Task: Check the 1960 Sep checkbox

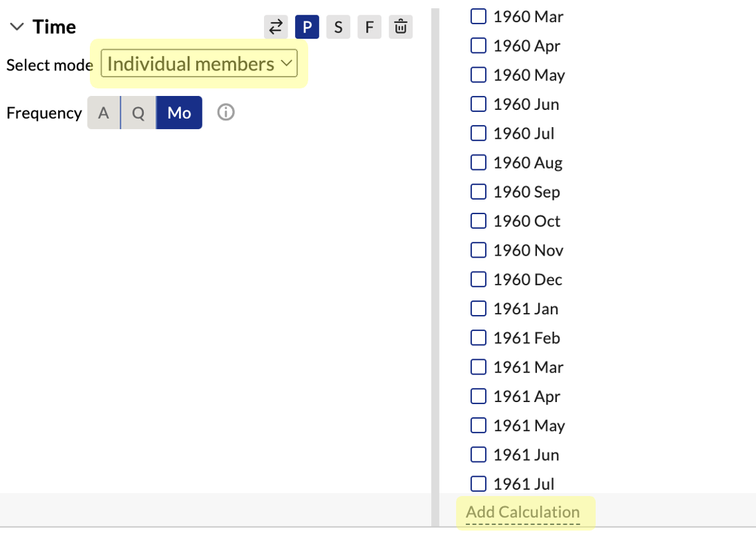Action: coord(478,191)
